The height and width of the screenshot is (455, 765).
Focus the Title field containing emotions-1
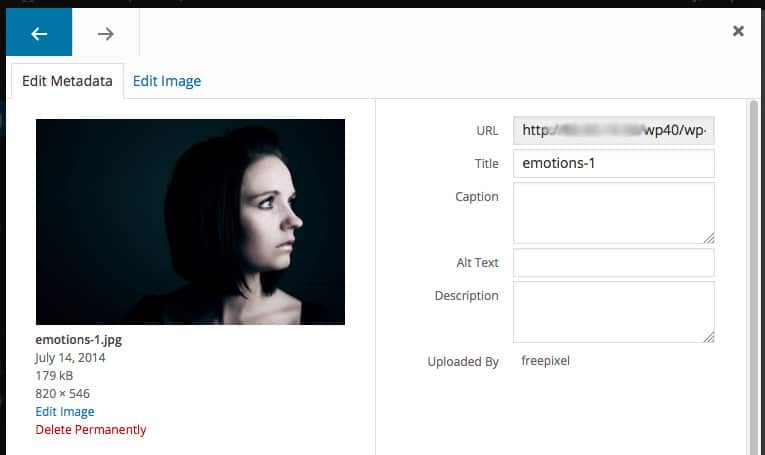[x=613, y=164]
